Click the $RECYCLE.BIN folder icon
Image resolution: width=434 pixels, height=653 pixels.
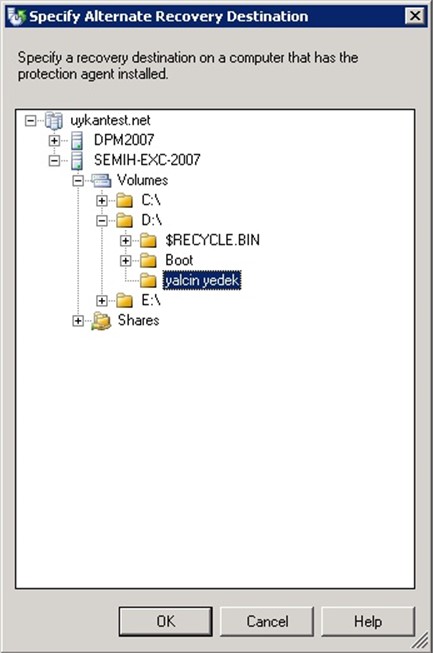148,240
